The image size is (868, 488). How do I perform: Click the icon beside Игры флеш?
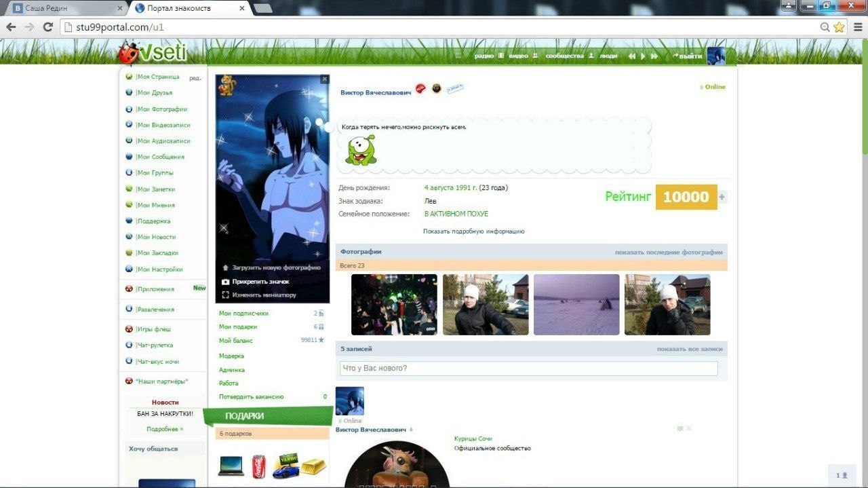pos(130,329)
